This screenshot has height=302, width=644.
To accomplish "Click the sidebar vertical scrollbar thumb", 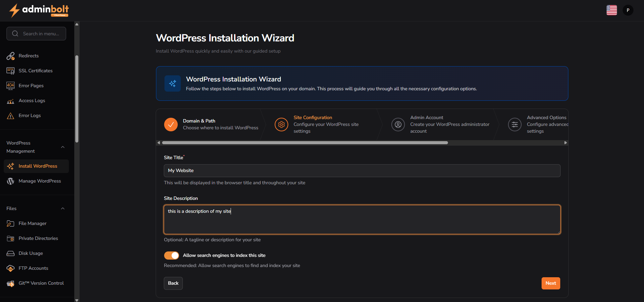I will point(77,99).
